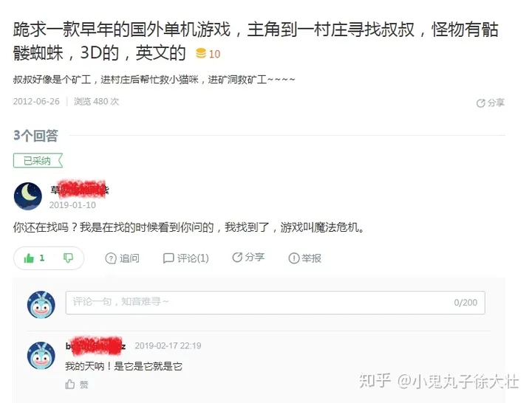
Task: Open the 评论(1) comments section
Action: (x=186, y=258)
